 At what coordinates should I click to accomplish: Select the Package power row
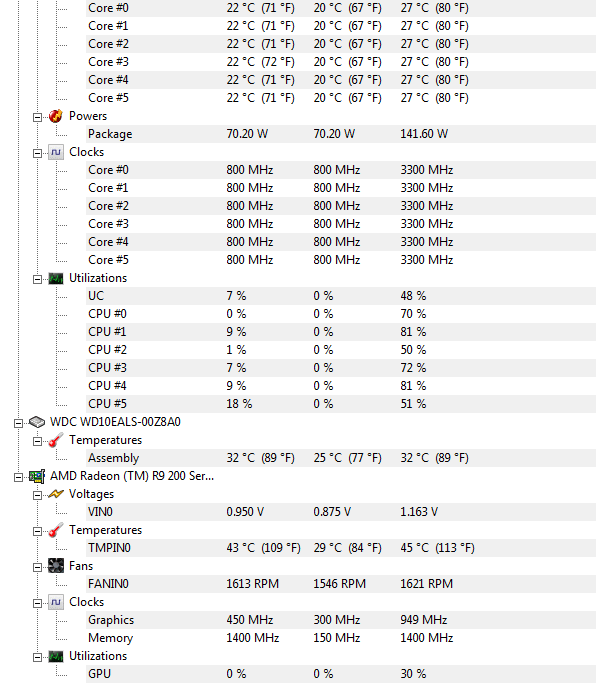click(341, 134)
